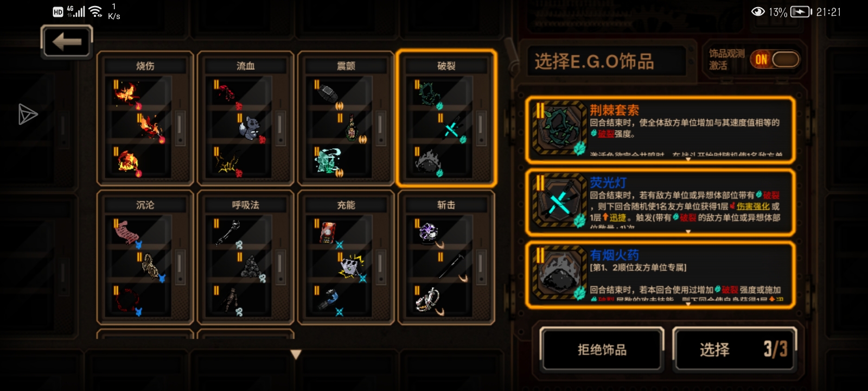Viewport: 868px width, 391px height.
Task: Expand the 荆棘套索 description arrow
Action: (x=688, y=159)
